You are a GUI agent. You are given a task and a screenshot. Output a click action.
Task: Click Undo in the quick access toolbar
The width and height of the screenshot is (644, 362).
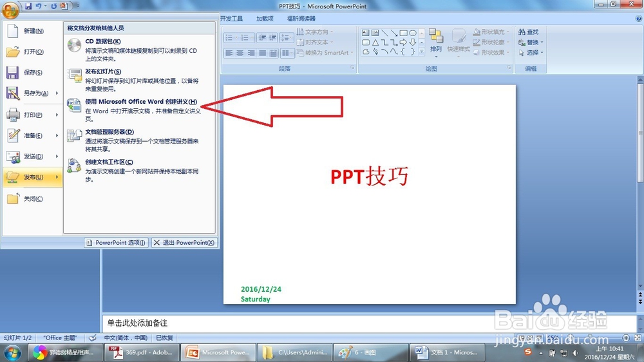pyautogui.click(x=39, y=6)
